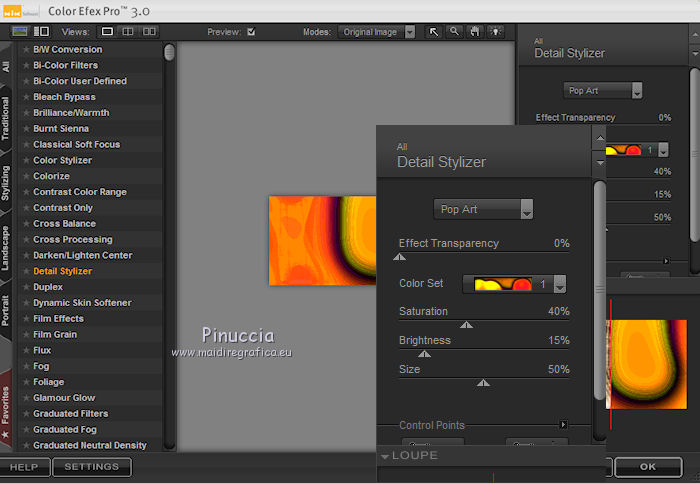Expand the Control Points section arrow in enlarged panel
The width and height of the screenshot is (700, 484).
tap(563, 425)
